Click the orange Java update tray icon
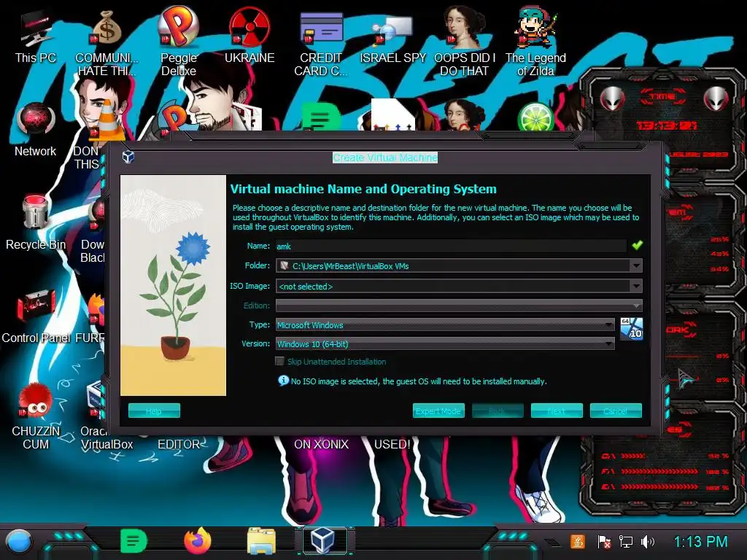This screenshot has width=747, height=560. 578,542
